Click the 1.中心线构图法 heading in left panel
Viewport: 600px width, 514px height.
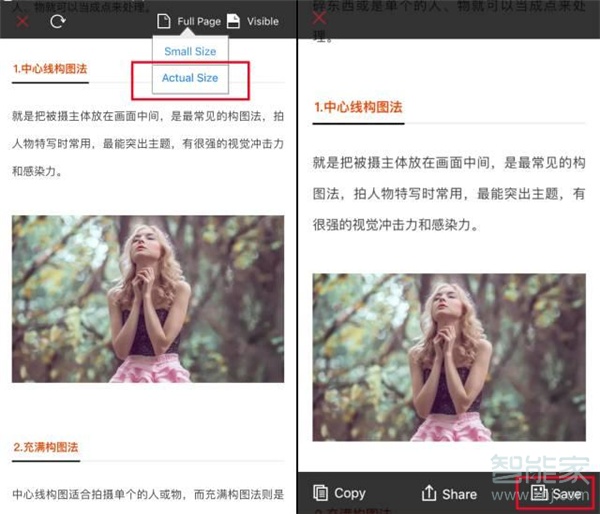tap(50, 70)
